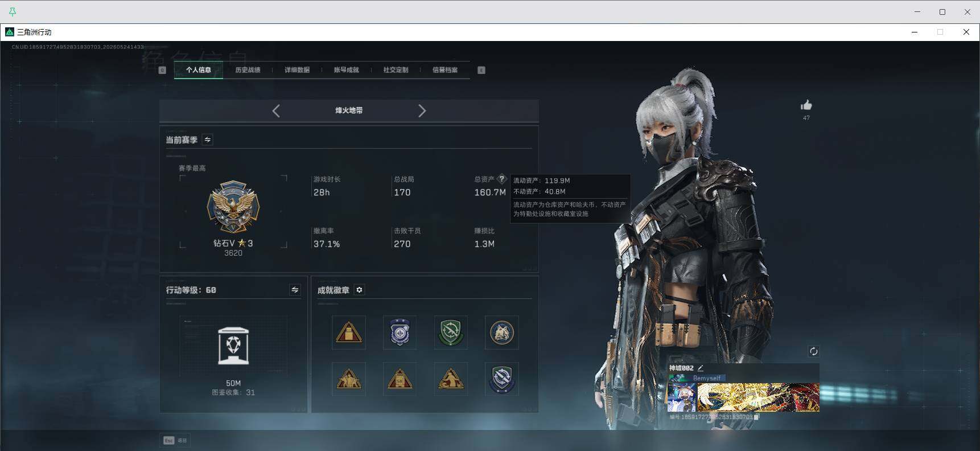The width and height of the screenshot is (980, 451).
Task: Open the 社交定制 tab
Action: point(396,70)
